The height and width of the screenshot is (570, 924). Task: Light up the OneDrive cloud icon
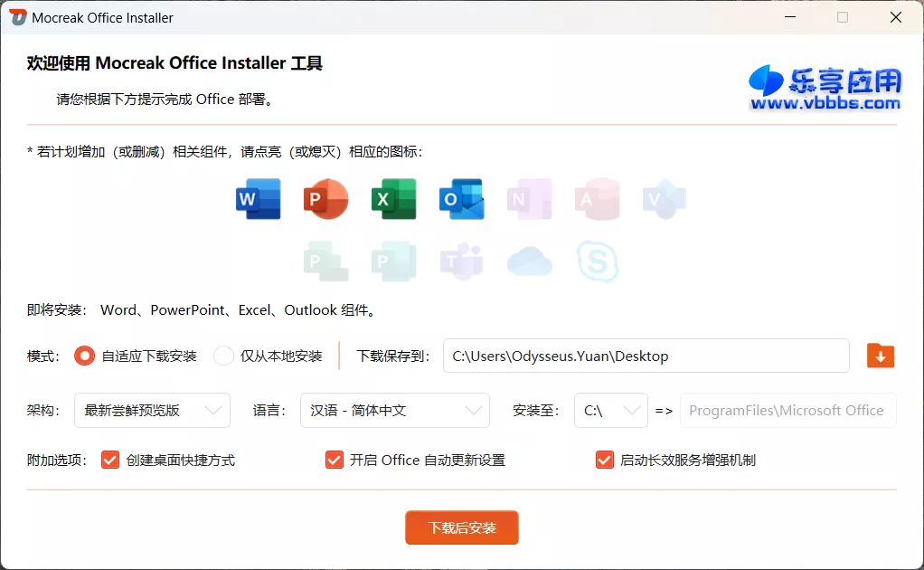[x=529, y=261]
